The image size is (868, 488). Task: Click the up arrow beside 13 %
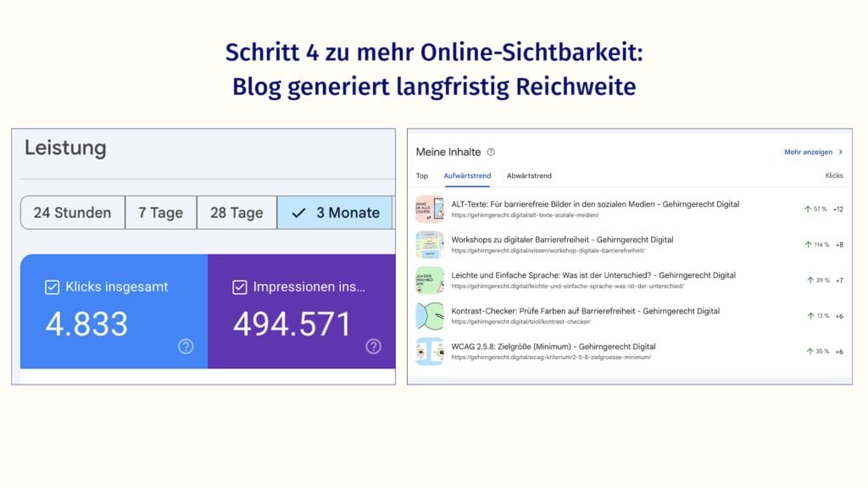pos(810,316)
